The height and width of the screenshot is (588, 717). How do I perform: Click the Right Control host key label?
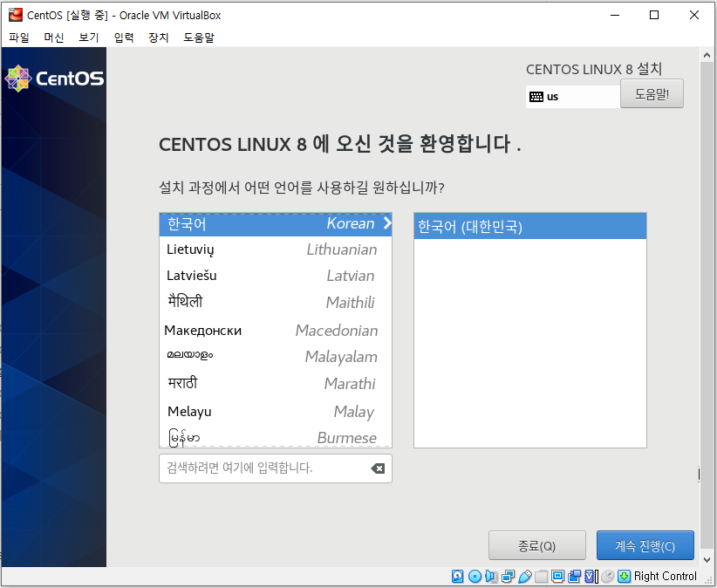(x=665, y=576)
